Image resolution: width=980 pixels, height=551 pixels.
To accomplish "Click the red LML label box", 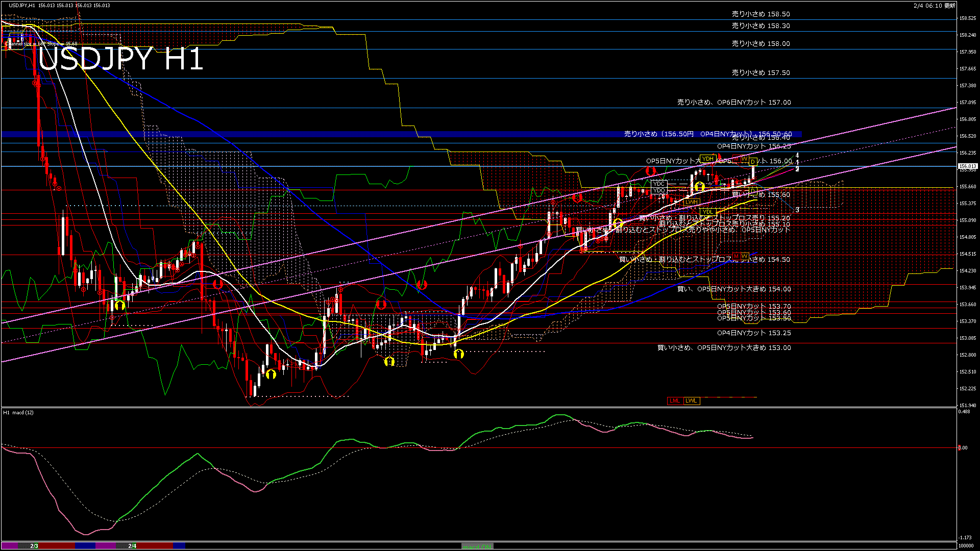I will pos(675,401).
